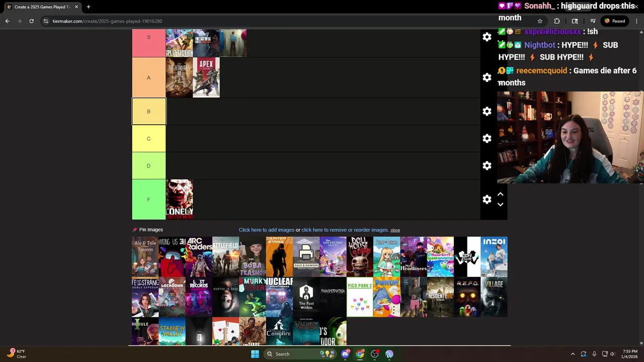Bookmark this page with the star icon
This screenshot has height=362, width=644.
pyautogui.click(x=540, y=21)
